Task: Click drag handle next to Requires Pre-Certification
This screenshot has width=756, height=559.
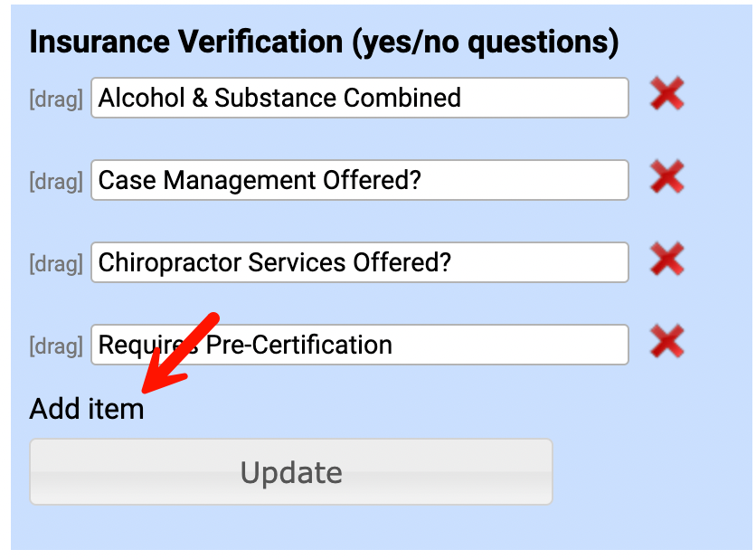Action: tap(56, 346)
